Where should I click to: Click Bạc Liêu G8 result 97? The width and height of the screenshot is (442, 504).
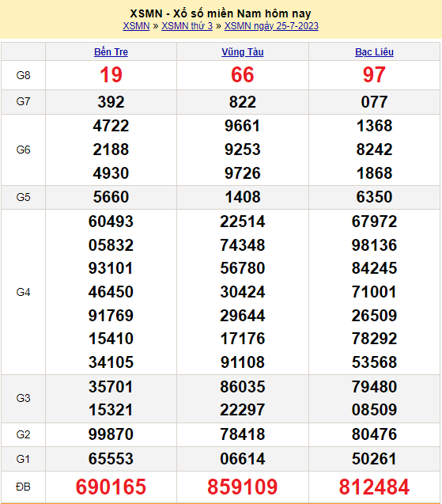(374, 75)
